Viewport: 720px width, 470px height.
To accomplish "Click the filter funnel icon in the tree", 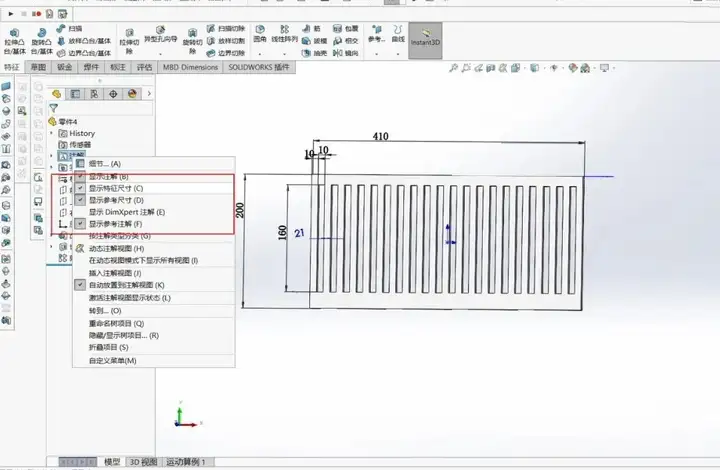I will [54, 108].
